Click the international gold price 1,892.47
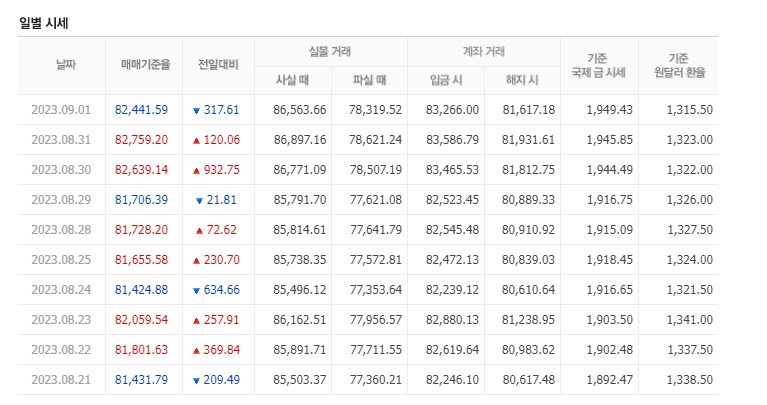Image resolution: width=767 pixels, height=405 pixels. 610,380
